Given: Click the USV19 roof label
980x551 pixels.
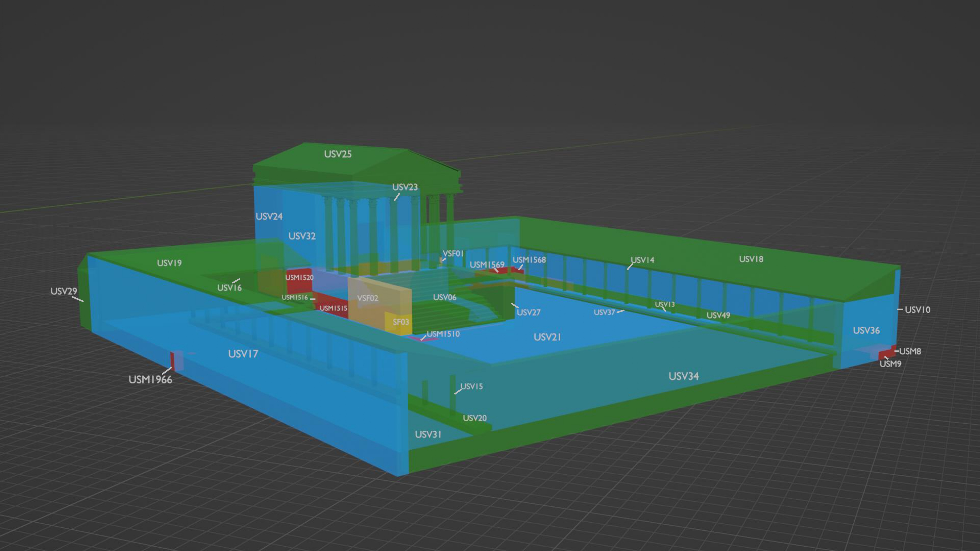Looking at the screenshot, I should coord(169,263).
